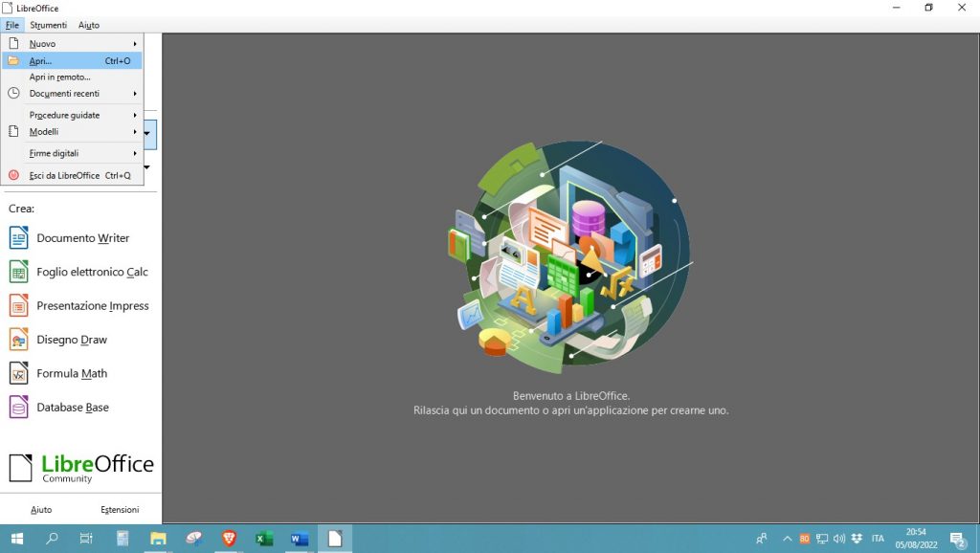Click the Documento Writer icon

point(18,238)
